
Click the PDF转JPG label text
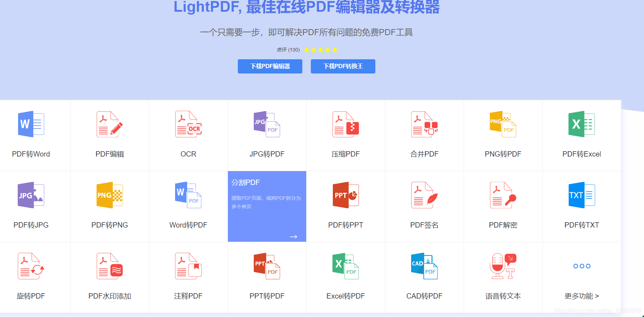(31, 225)
